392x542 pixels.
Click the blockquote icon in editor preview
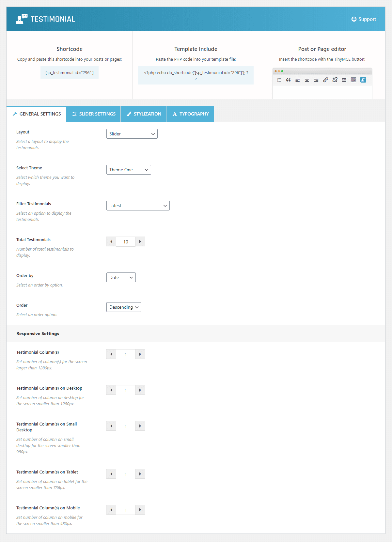click(288, 80)
